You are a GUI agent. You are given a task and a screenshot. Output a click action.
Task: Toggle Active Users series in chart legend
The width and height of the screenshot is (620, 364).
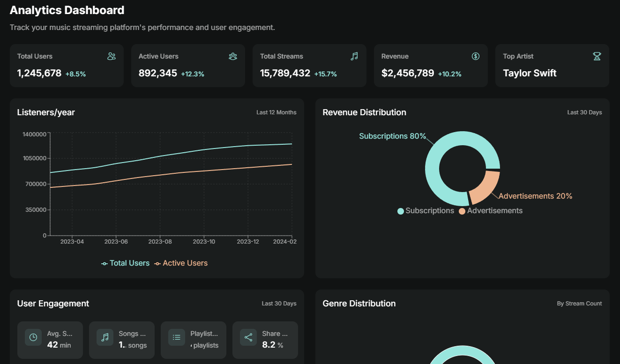(181, 263)
